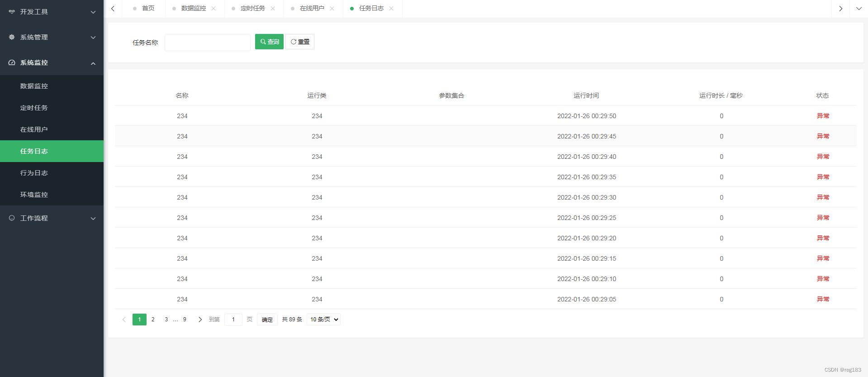The width and height of the screenshot is (868, 377).
Task: Open 定时任务 in the sidebar
Action: 52,108
